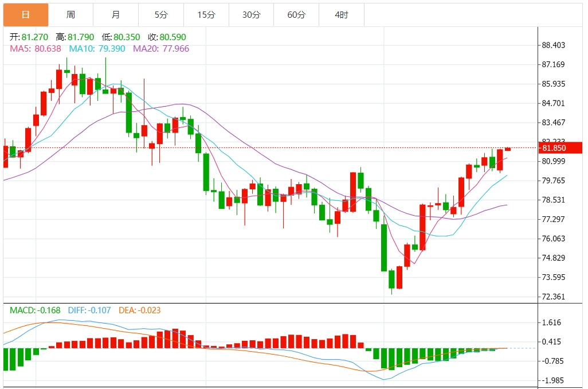
Task: Click the 72.361 price axis label
Action: click(554, 297)
